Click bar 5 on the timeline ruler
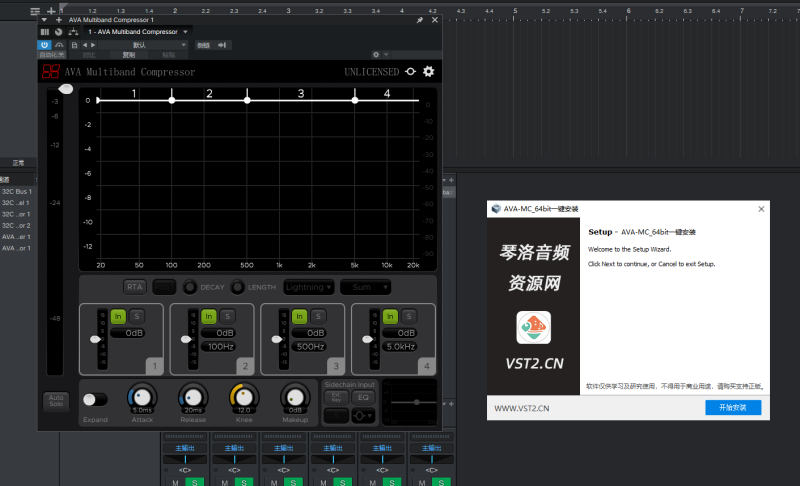 click(515, 11)
